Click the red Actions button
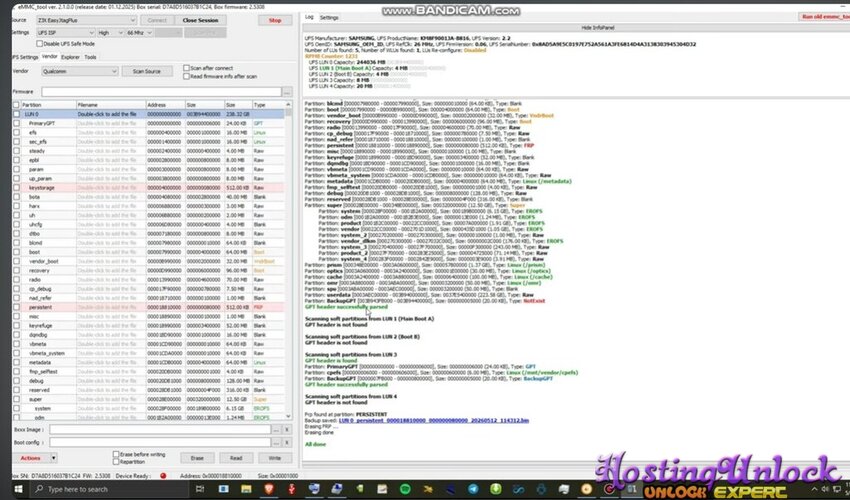 coord(31,458)
